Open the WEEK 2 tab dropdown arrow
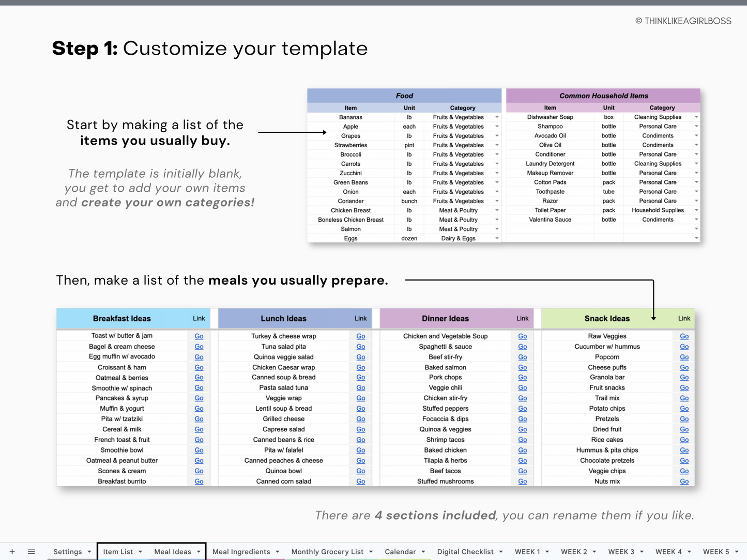747x560 pixels. tap(594, 552)
